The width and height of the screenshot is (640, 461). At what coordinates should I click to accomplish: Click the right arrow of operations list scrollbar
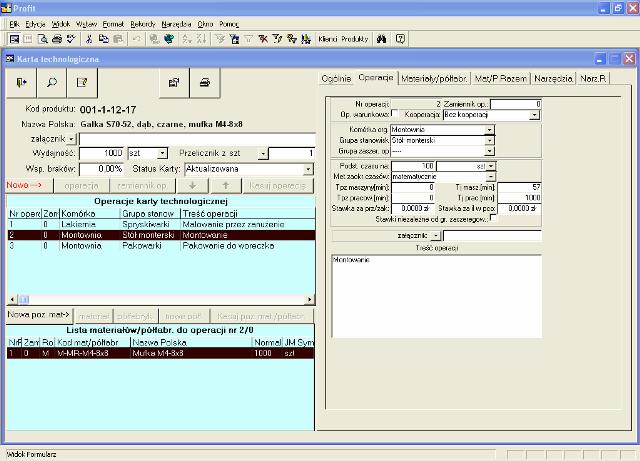[x=309, y=300]
